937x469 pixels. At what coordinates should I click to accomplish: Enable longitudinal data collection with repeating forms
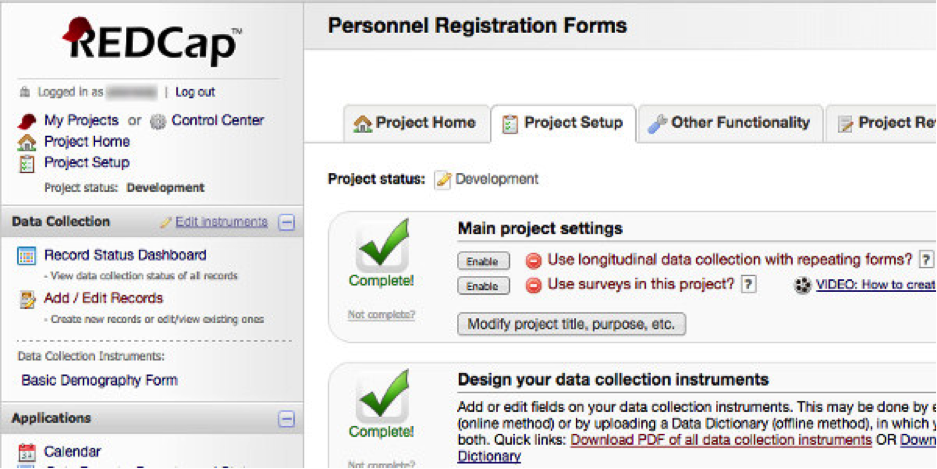point(482,261)
